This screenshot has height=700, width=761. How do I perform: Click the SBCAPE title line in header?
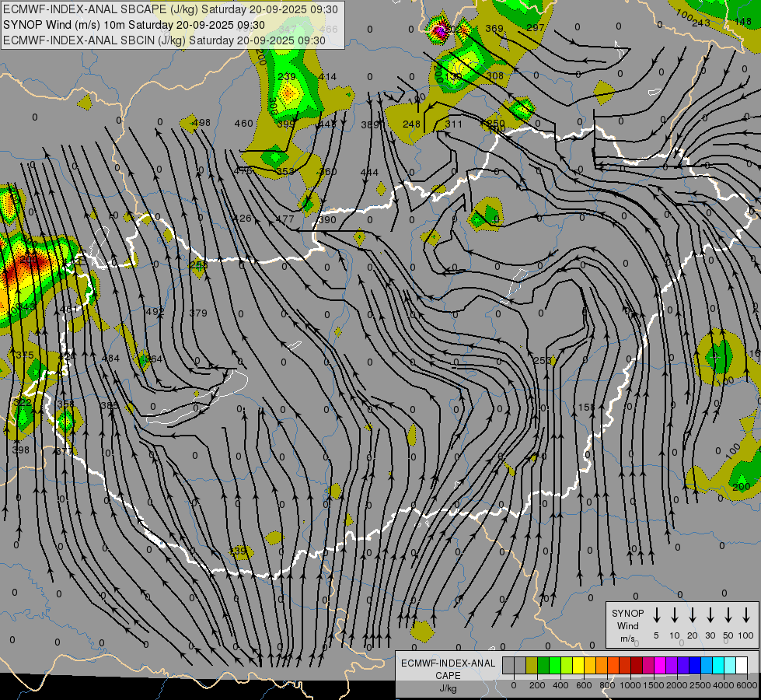pos(170,9)
